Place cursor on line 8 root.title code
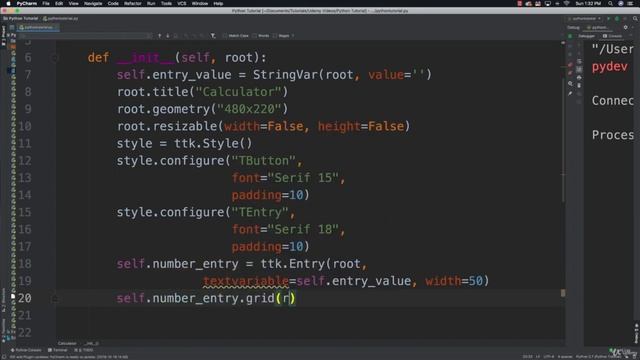 [202, 92]
